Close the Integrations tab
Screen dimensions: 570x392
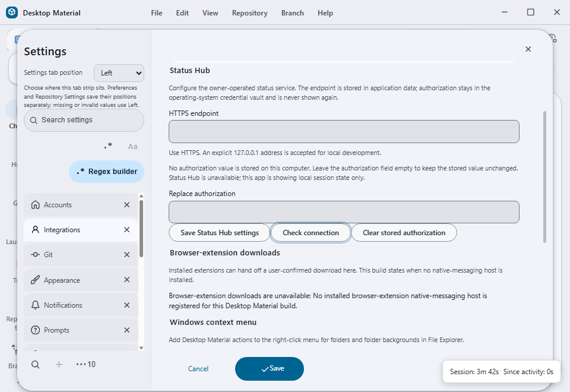click(127, 230)
